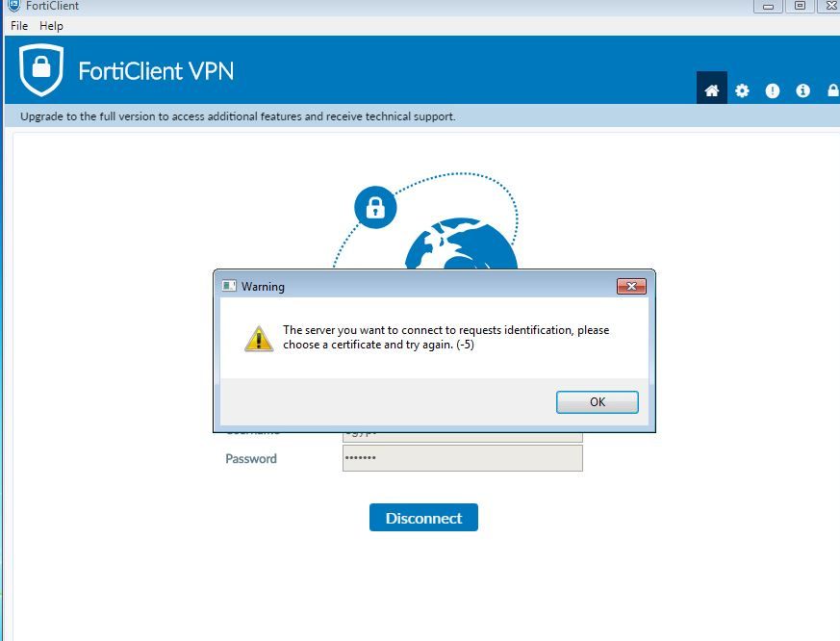
Task: Open the File menu
Action: coord(19,26)
